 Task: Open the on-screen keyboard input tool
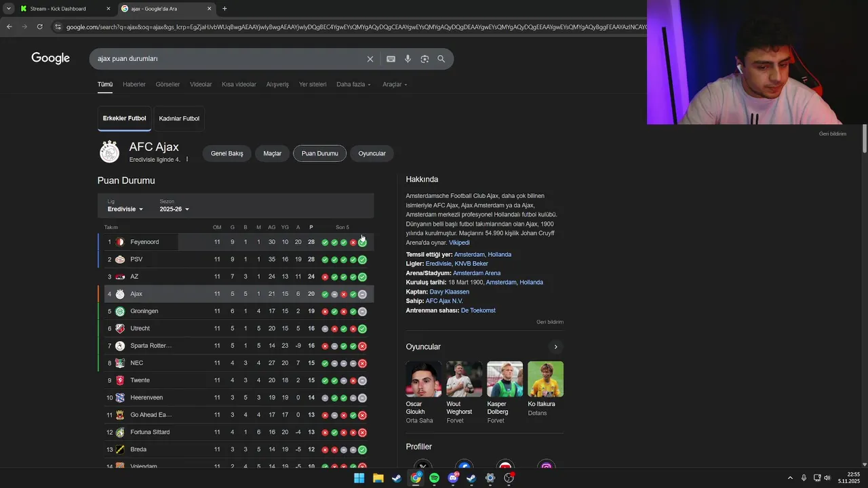tap(391, 59)
